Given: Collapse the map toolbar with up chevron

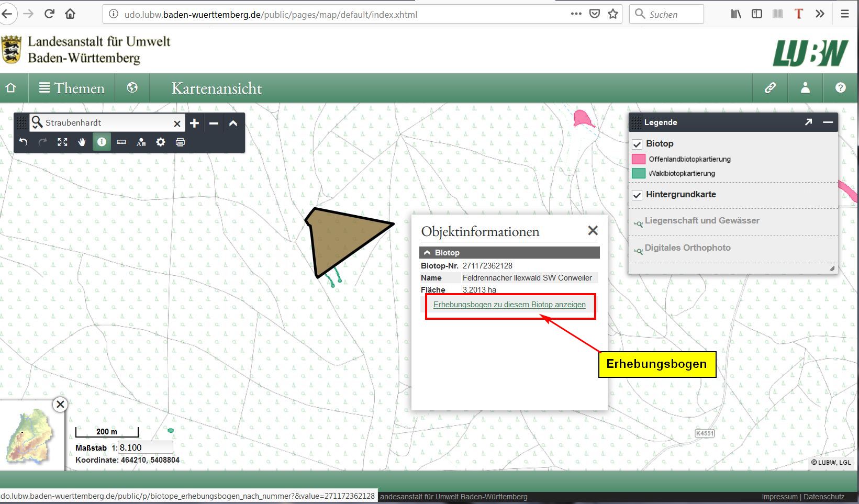Looking at the screenshot, I should 233,123.
